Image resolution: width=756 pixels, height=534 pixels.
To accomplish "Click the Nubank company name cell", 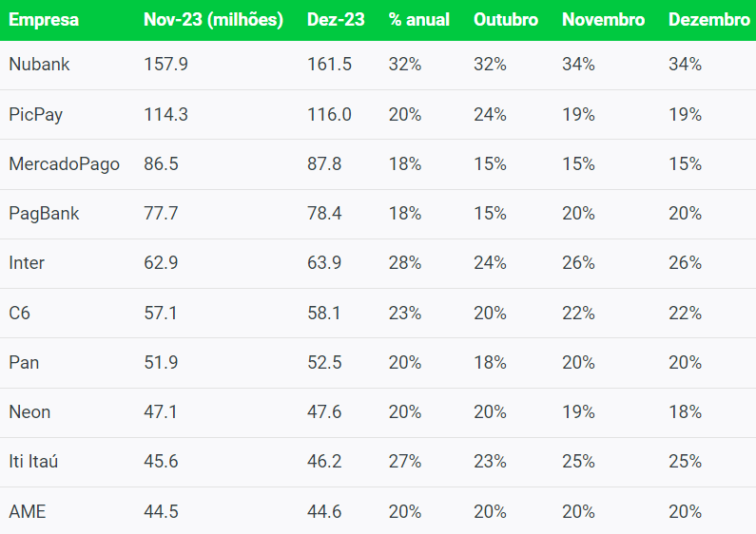I will 39,65.
